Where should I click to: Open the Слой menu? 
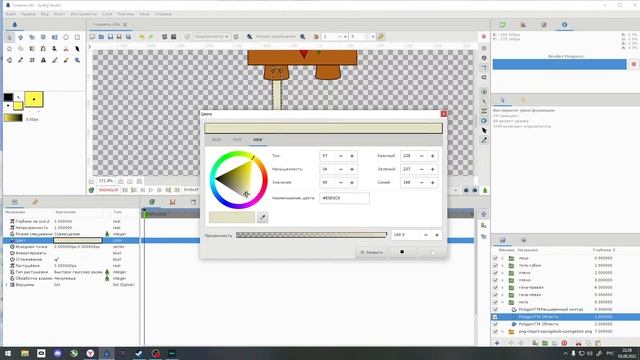pos(107,14)
